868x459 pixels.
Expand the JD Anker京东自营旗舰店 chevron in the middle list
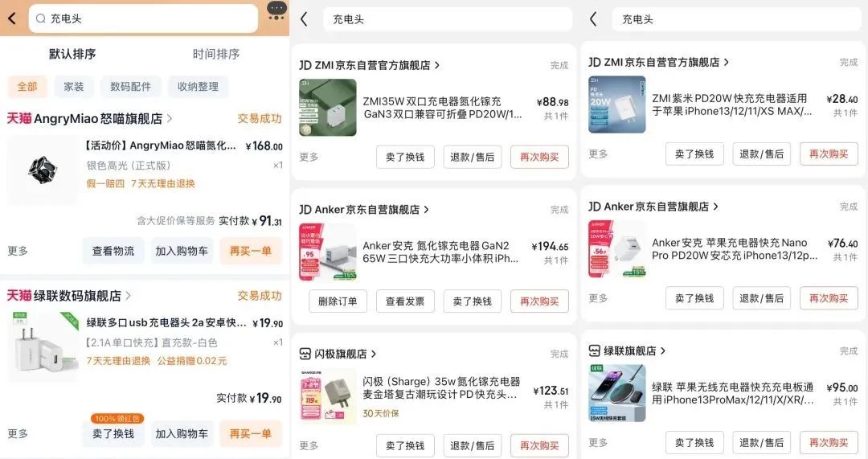tap(426, 209)
